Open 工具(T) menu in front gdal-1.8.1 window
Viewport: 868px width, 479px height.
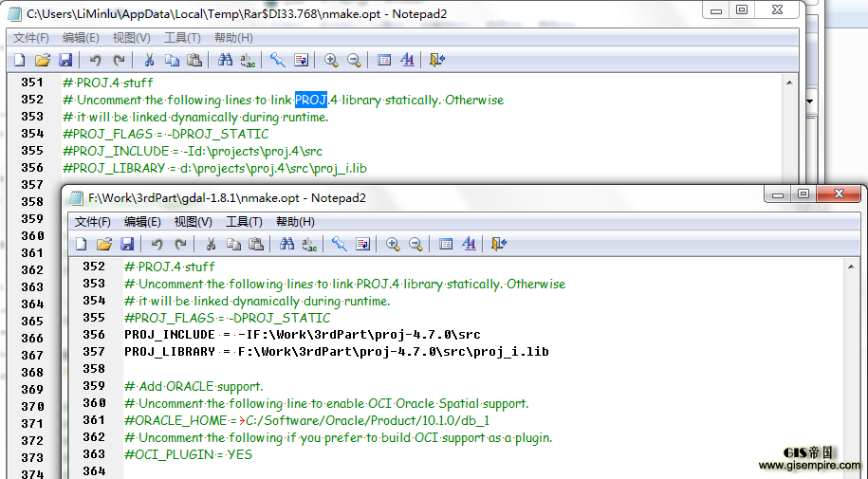[x=244, y=222]
